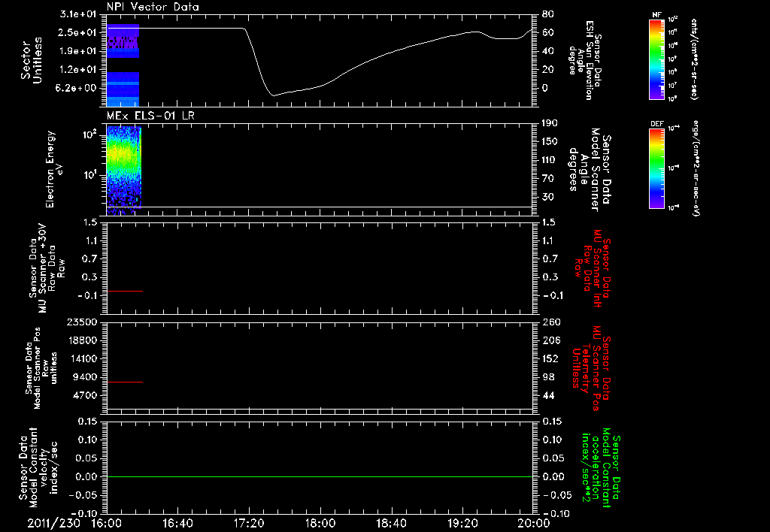Click the lower NPI sector data block
770x532 pixels.
point(123,89)
